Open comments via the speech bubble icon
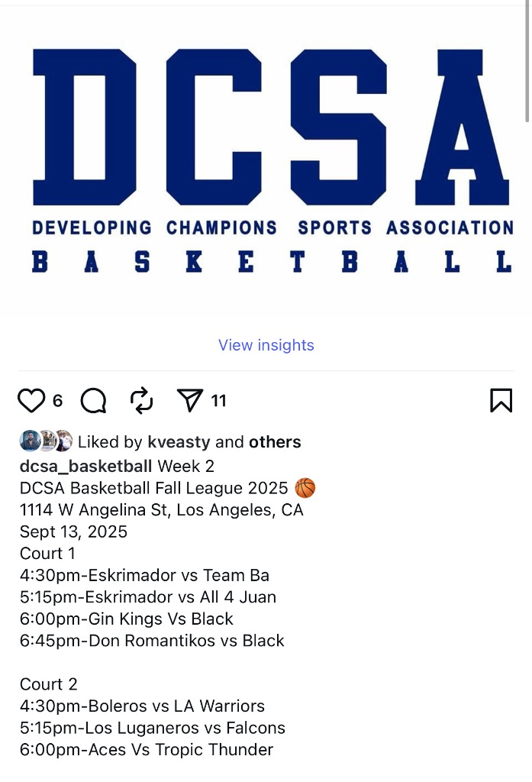The height and width of the screenshot is (782, 532). (93, 400)
